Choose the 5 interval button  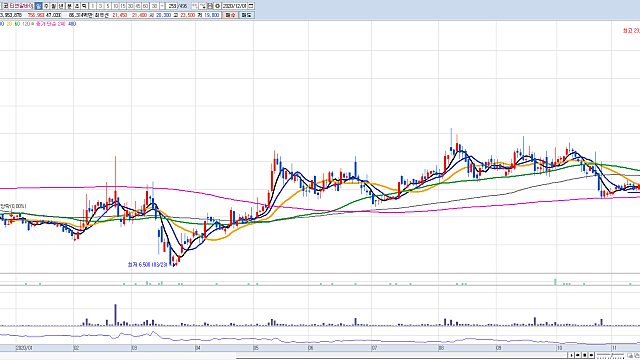(108, 6)
